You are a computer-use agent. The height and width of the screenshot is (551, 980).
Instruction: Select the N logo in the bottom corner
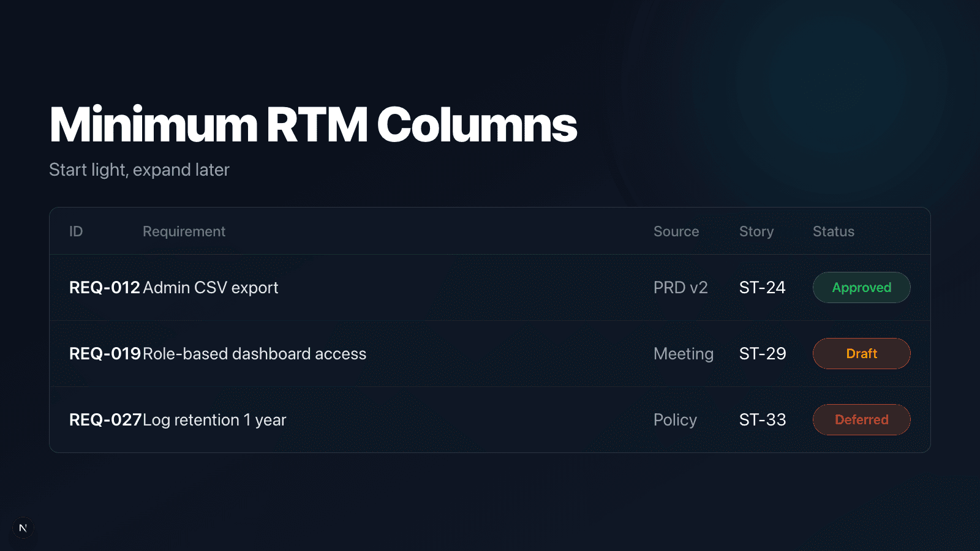tap(23, 528)
